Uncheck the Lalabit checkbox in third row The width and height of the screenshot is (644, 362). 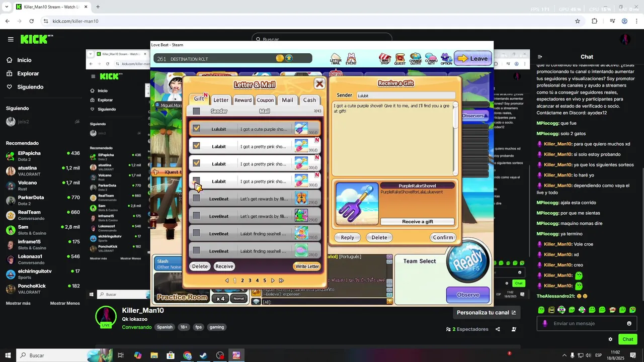[x=196, y=163]
